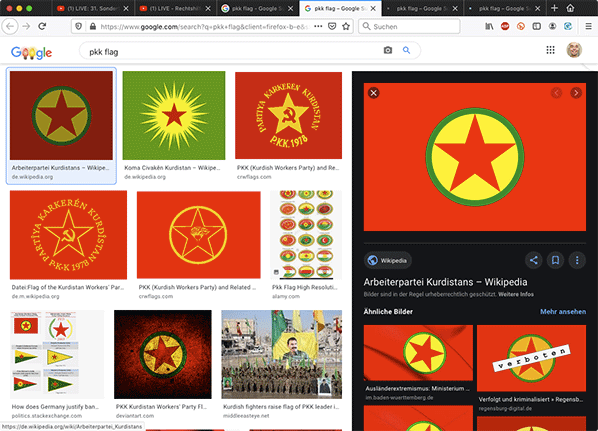This screenshot has height=431, width=598.
Task: Click Mehr ansehen for similar images
Action: point(563,312)
